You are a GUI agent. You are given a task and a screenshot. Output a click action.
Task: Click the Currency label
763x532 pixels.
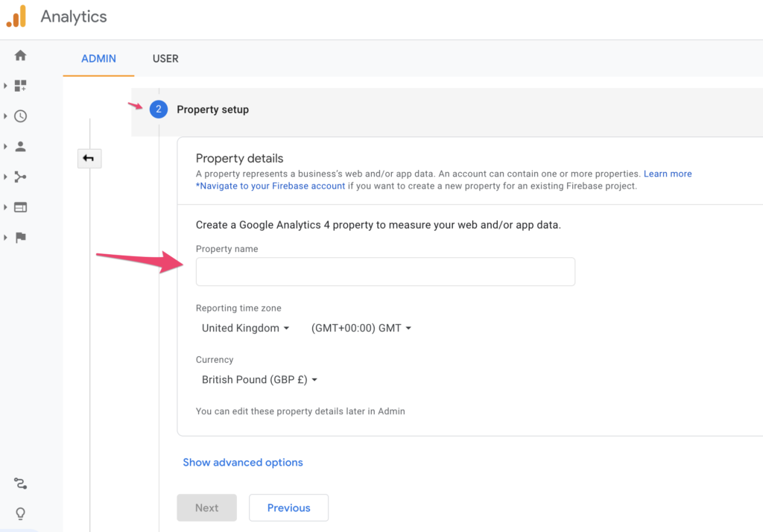(215, 360)
